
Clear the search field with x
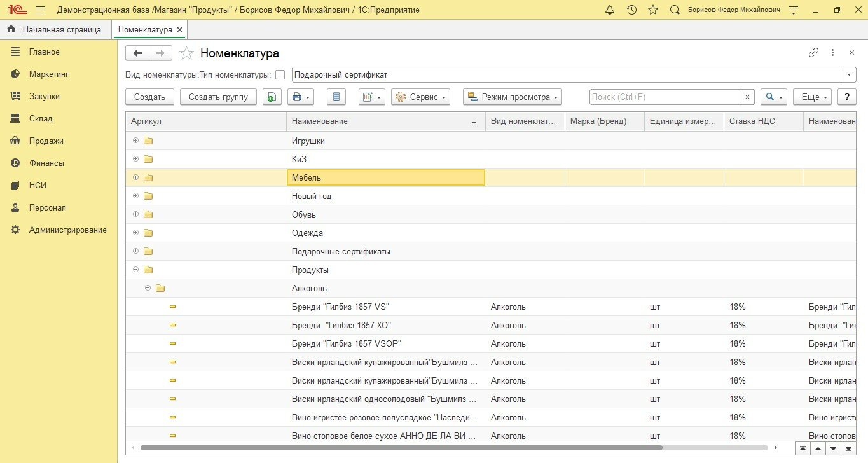pyautogui.click(x=748, y=97)
